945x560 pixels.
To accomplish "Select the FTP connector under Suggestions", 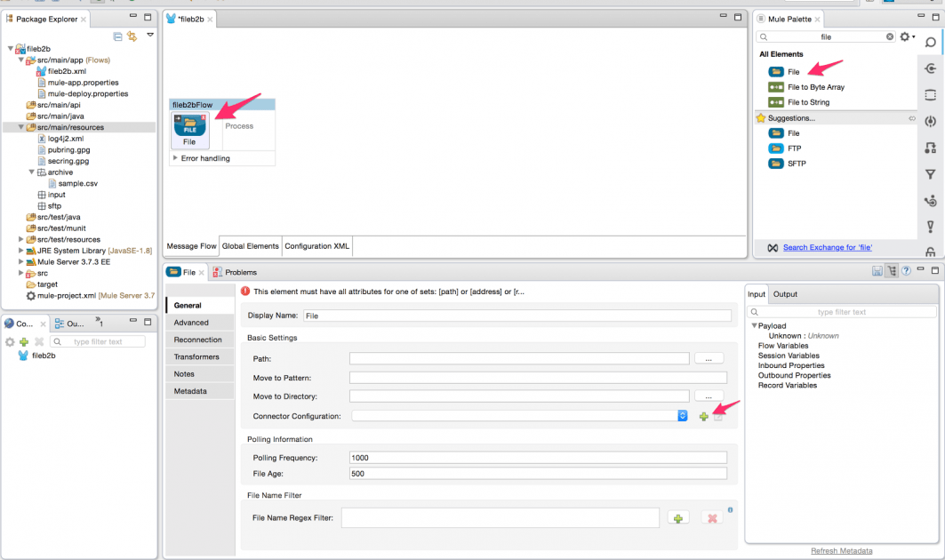I will coord(793,148).
